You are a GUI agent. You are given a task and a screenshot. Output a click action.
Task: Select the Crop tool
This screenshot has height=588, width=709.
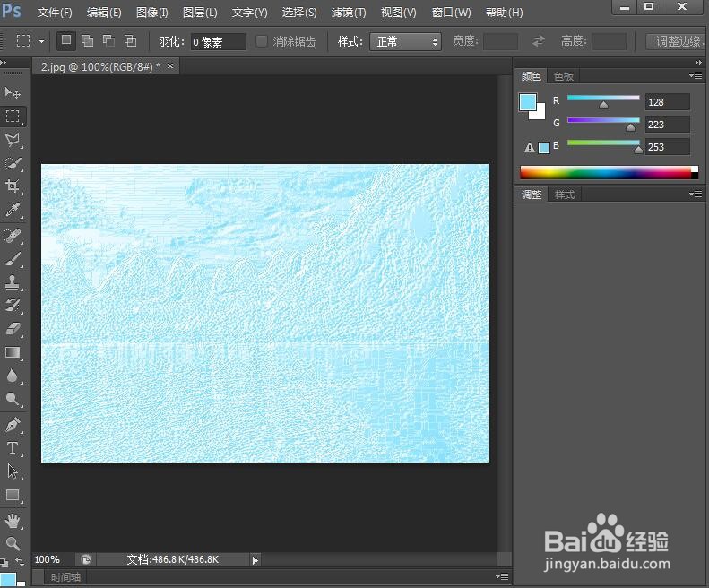coord(13,186)
